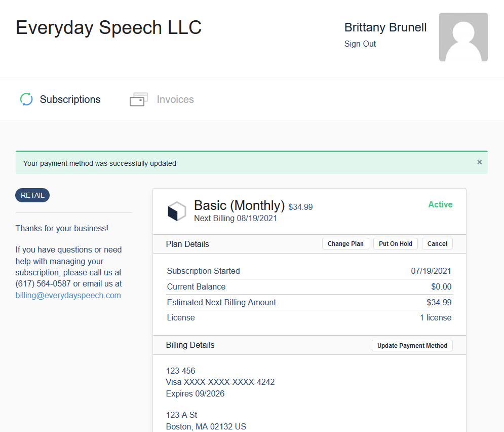
Task: Click the RETAIL badge
Action: (32, 195)
